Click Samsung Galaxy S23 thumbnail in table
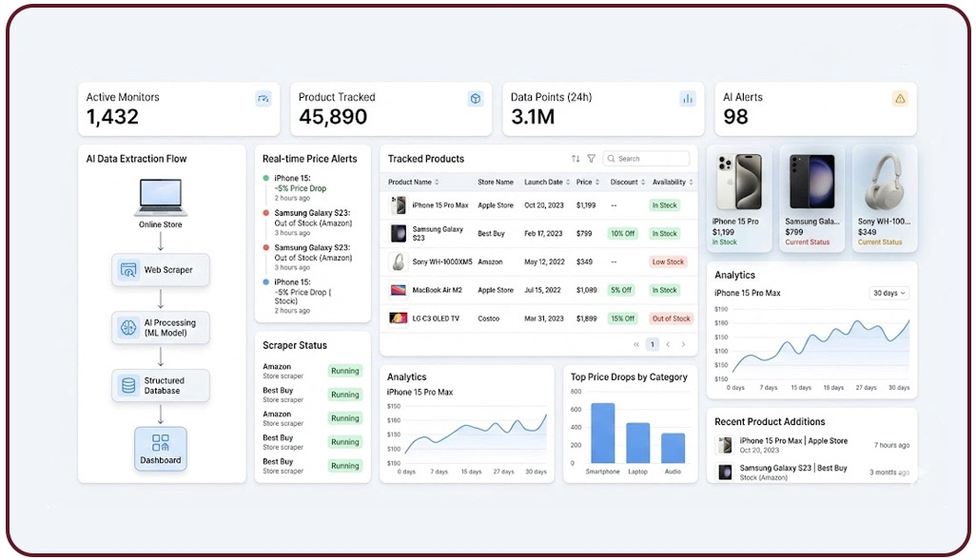 click(x=399, y=233)
